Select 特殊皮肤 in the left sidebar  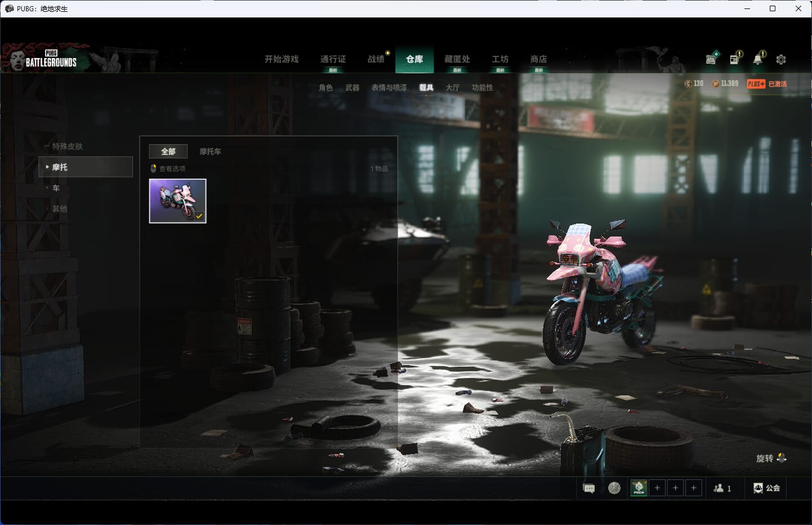(x=67, y=146)
